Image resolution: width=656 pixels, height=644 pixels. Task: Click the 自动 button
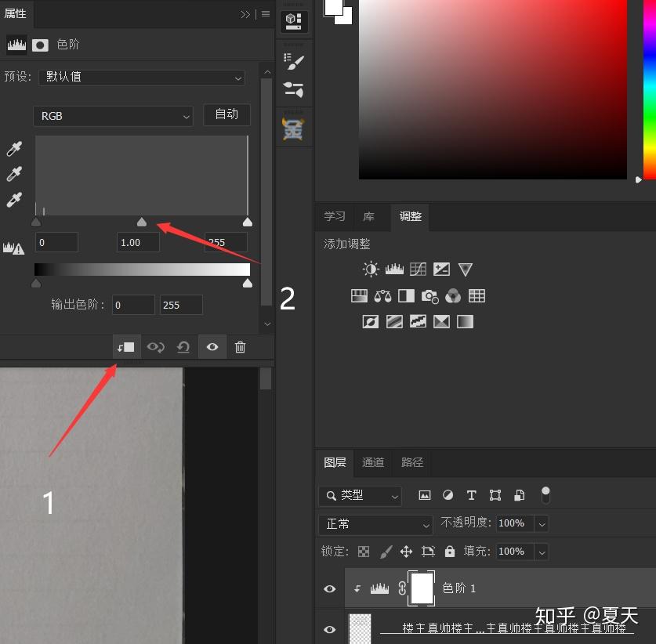227,114
